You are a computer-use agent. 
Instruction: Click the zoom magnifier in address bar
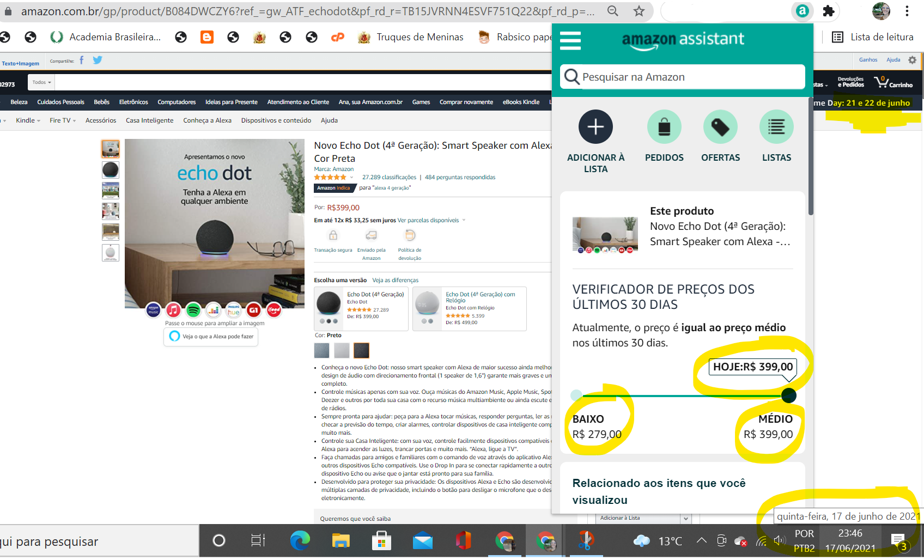pos(613,11)
